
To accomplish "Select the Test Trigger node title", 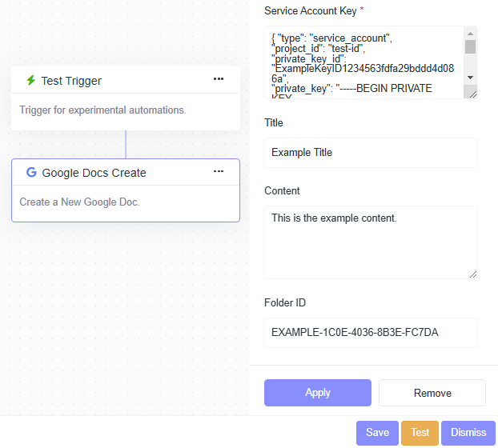I will [x=71, y=81].
